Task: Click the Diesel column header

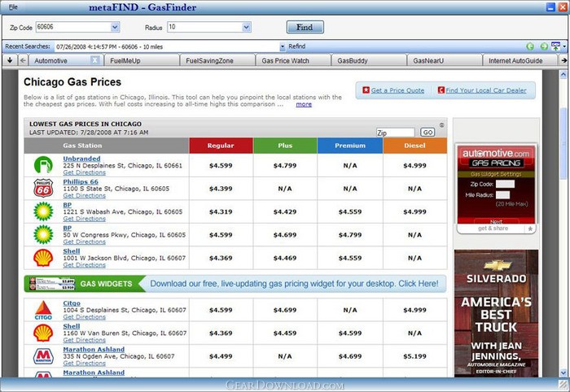Action: (x=414, y=146)
